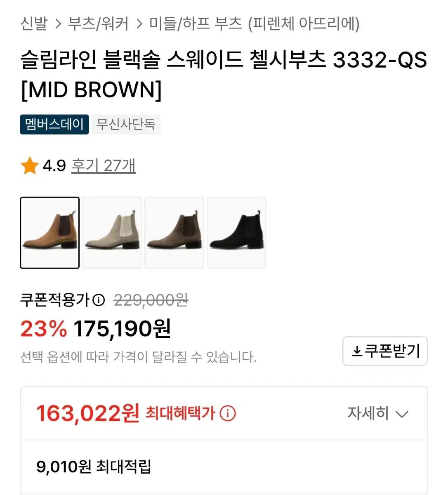Click the 9,010원 최대적립 row
This screenshot has width=448, height=495.
click(94, 467)
